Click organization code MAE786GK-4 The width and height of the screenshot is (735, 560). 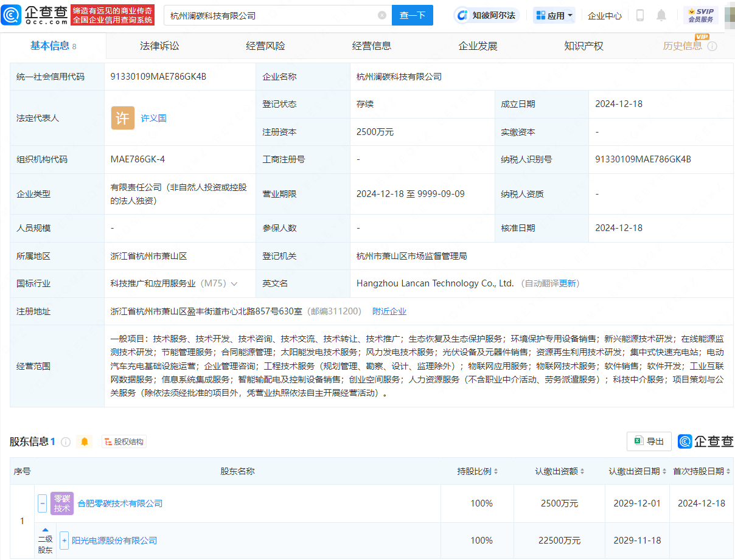tap(138, 159)
